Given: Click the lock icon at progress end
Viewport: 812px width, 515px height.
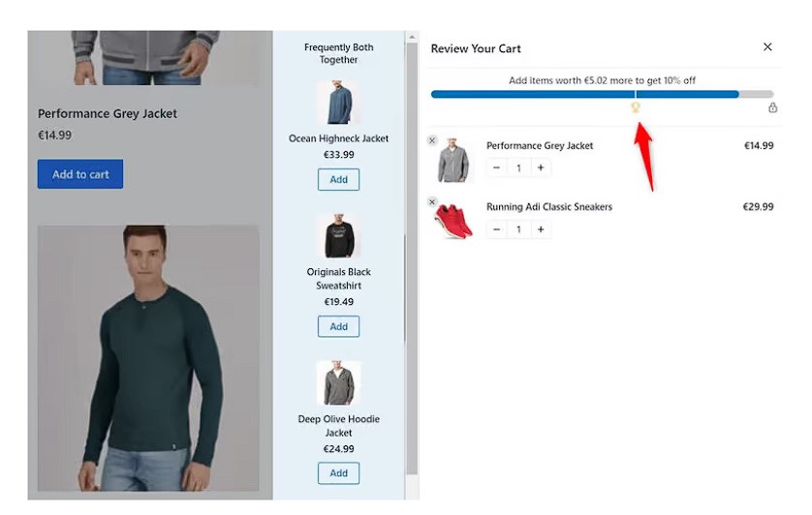Looking at the screenshot, I should [x=772, y=107].
